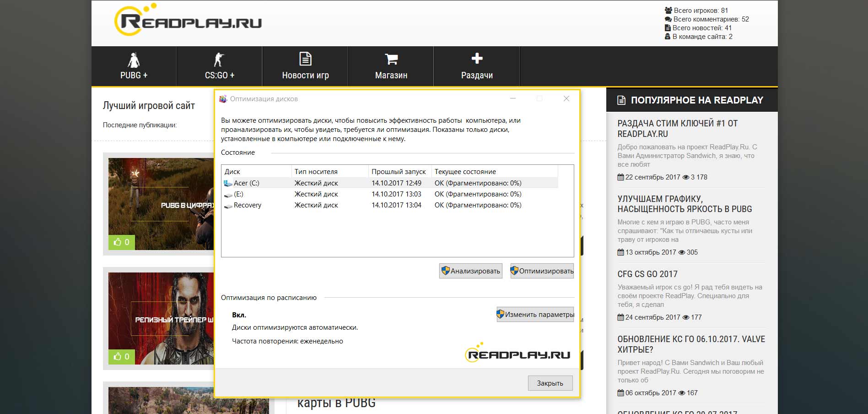The height and width of the screenshot is (414, 868).
Task: Open Улучшаем графику в PUBG article link
Action: pos(685,204)
